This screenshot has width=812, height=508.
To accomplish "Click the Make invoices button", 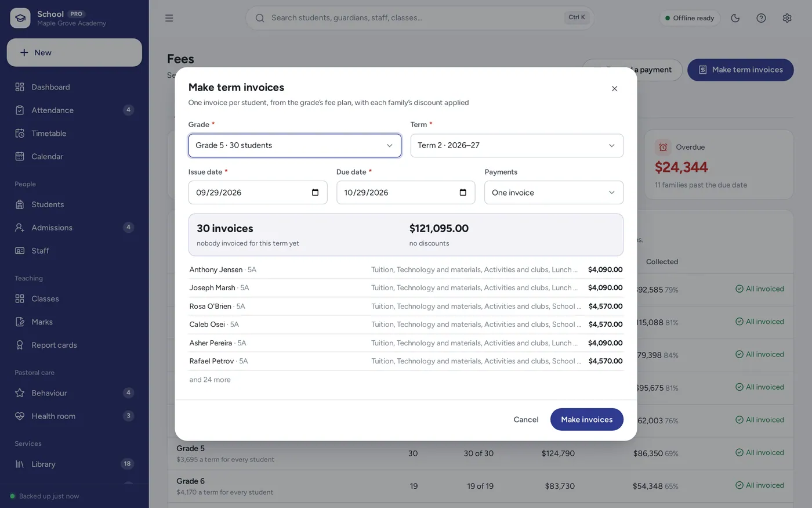I will tap(586, 420).
